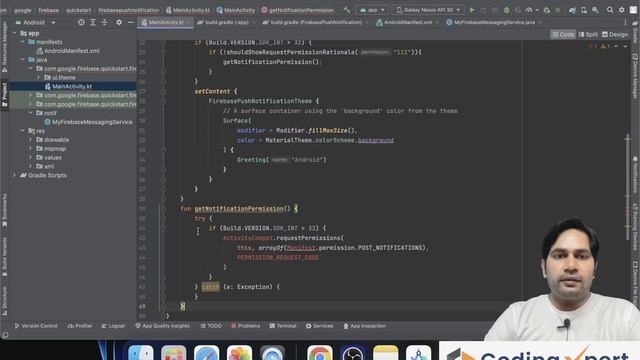Open the Search Everywhere magnifier icon
The height and width of the screenshot is (360, 640).
610,10
